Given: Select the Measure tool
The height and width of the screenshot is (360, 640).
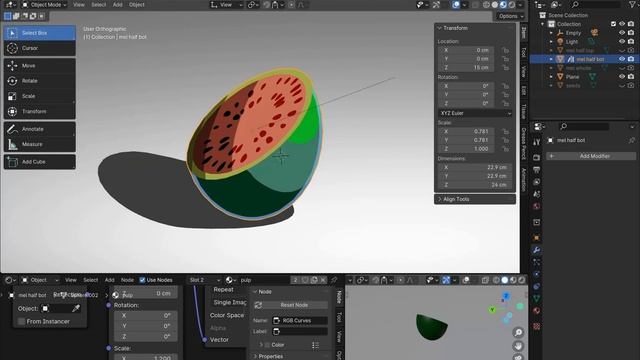Looking at the screenshot, I should click(40, 144).
